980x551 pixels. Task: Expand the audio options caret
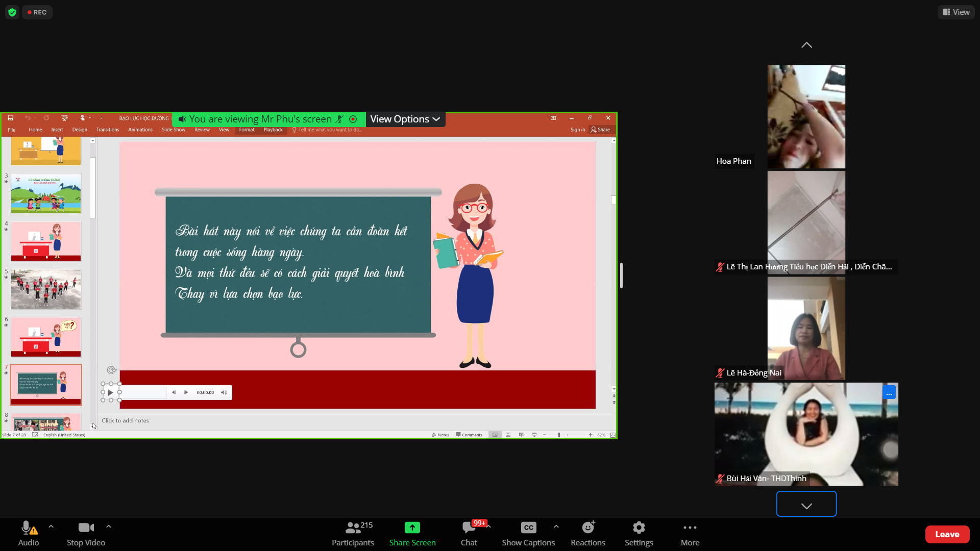51,527
